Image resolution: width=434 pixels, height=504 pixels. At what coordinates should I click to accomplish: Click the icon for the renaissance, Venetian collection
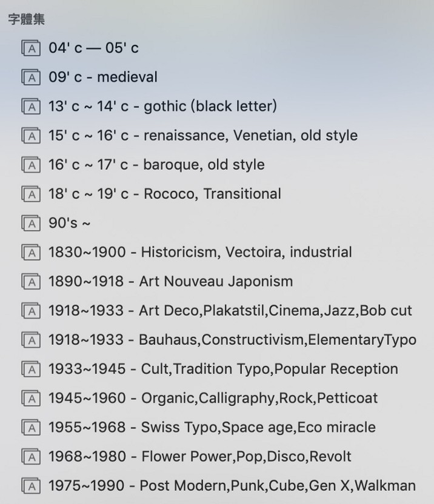click(31, 136)
